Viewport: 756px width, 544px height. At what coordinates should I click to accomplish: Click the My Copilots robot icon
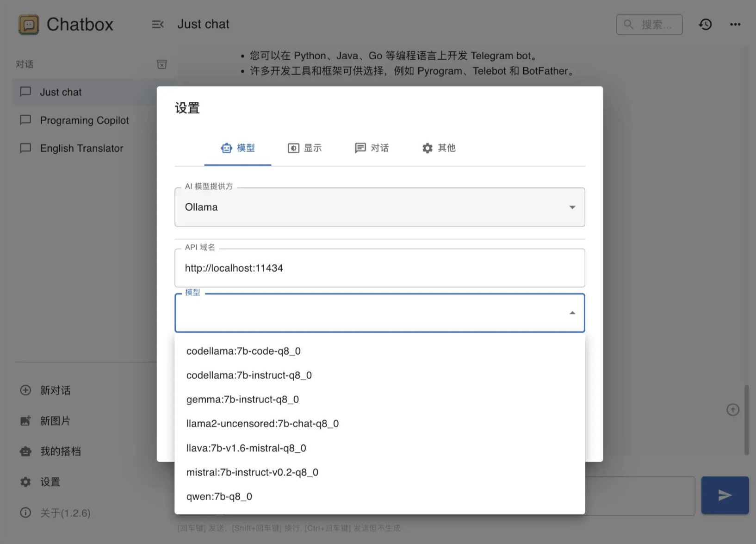(x=25, y=451)
